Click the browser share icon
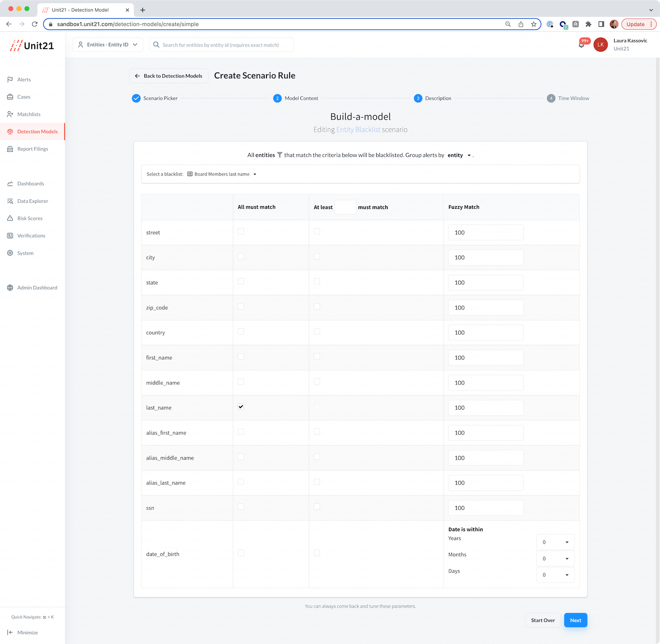The width and height of the screenshot is (660, 644). tap(521, 24)
